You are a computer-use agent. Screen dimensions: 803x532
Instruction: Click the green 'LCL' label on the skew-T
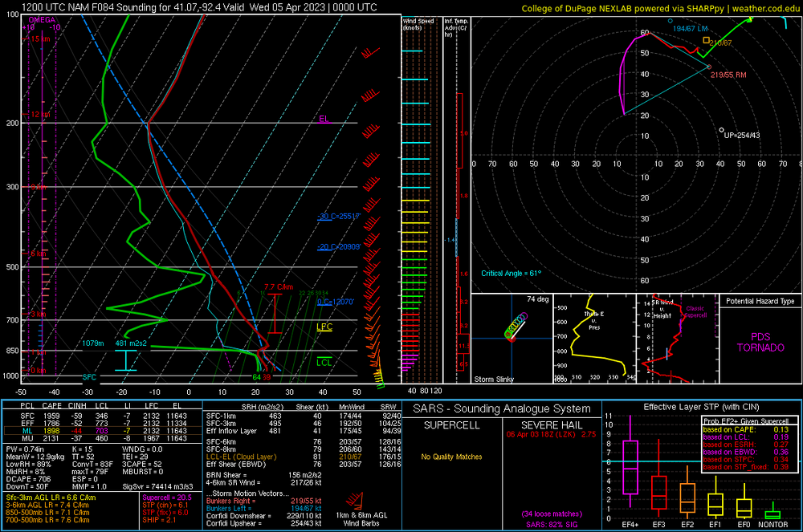(x=324, y=362)
